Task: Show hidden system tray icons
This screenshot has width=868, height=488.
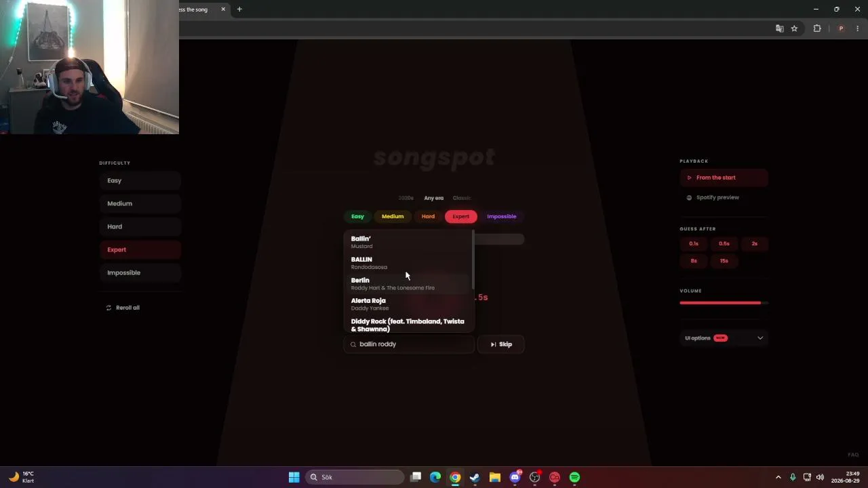Action: click(778, 477)
